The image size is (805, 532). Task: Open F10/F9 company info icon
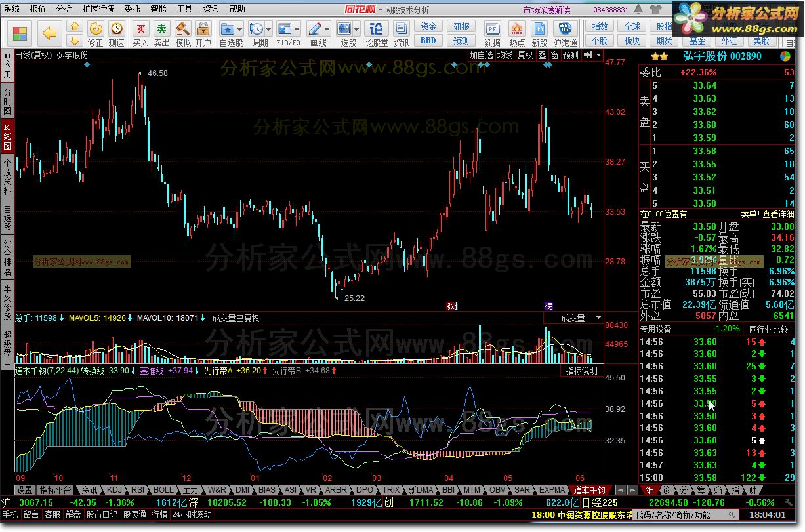tap(285, 30)
